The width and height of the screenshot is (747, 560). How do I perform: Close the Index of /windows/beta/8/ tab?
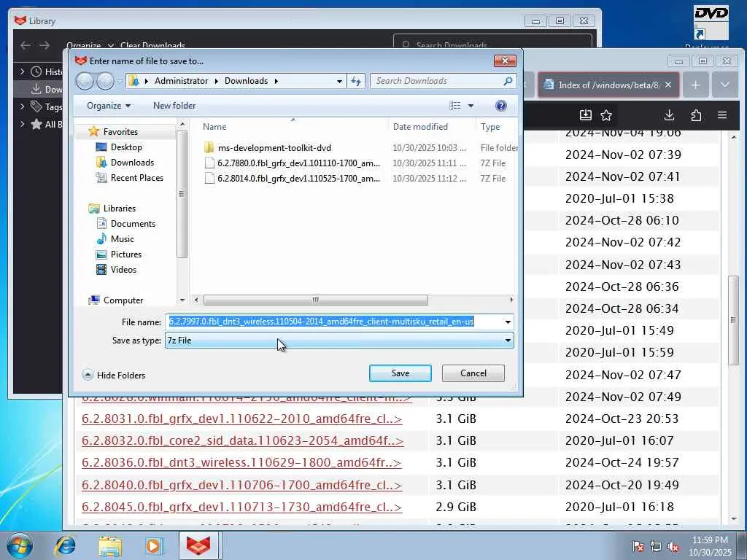click(x=668, y=85)
